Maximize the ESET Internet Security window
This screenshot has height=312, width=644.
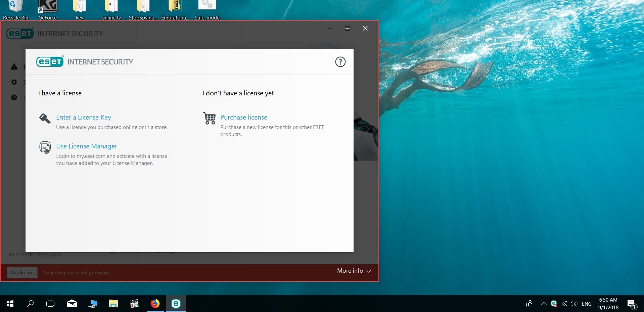[347, 29]
